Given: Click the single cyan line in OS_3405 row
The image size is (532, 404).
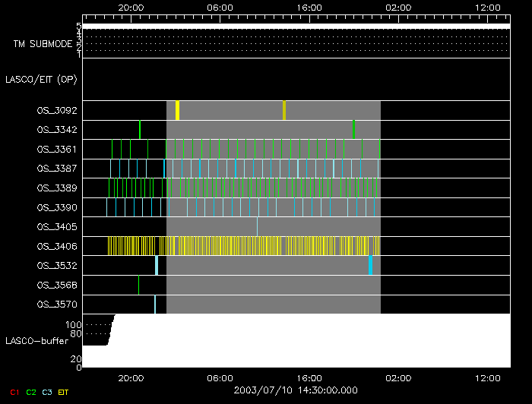Looking at the screenshot, I should 257,226.
